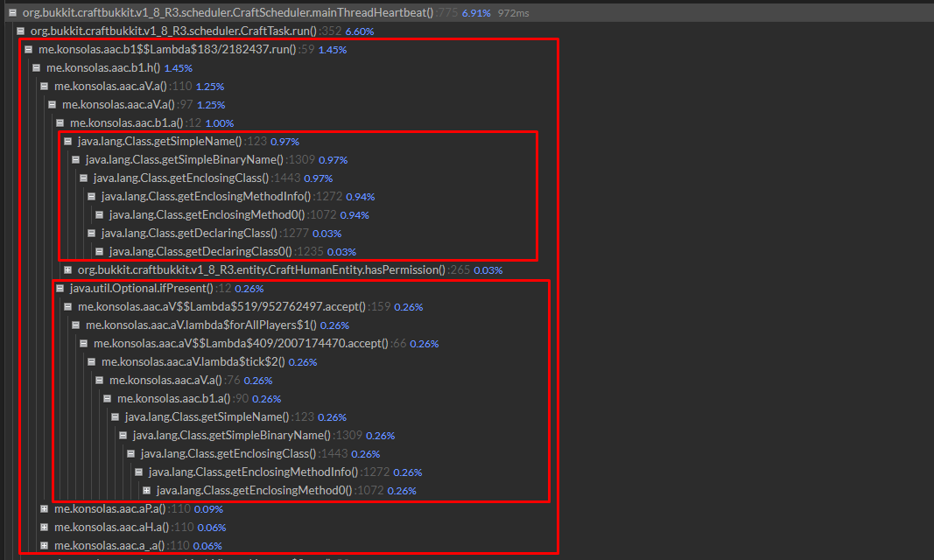Collapse the getEnclosingMethodInfo() 0.26% node

pyautogui.click(x=139, y=472)
